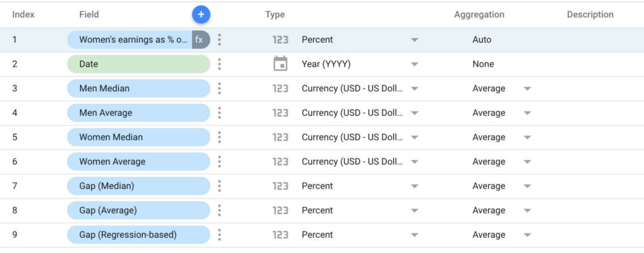Click the three-dot menu beside Women Average

[219, 162]
